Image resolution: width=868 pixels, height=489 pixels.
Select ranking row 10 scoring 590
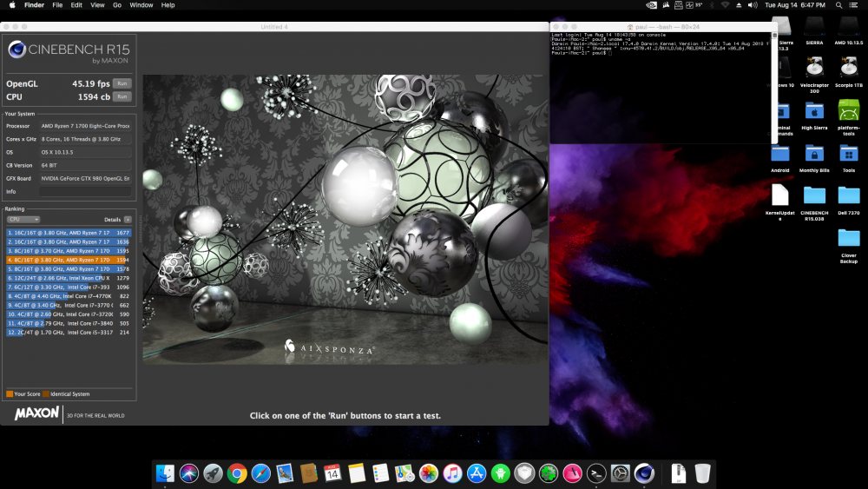(x=69, y=314)
